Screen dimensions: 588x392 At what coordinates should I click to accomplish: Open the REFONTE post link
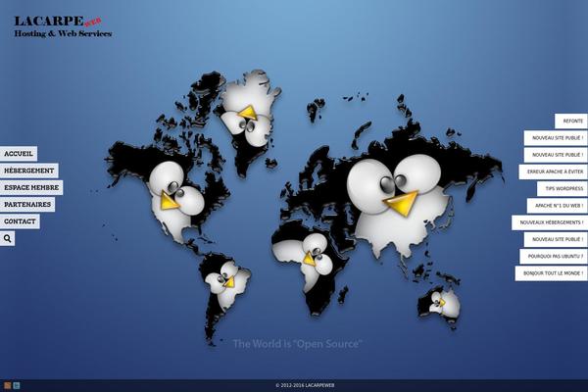(x=571, y=122)
